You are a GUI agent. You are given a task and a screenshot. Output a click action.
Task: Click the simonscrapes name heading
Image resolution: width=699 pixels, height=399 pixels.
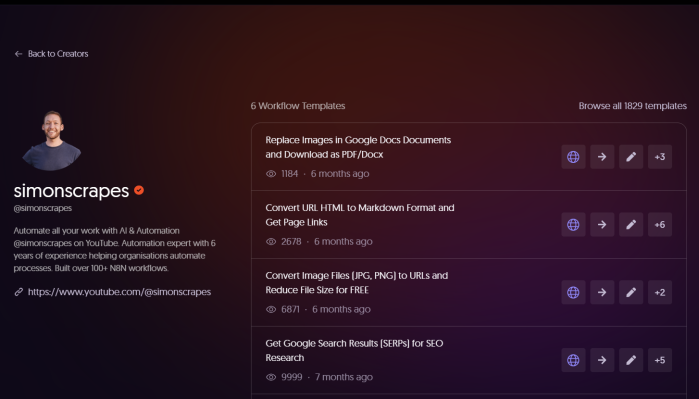click(x=71, y=191)
